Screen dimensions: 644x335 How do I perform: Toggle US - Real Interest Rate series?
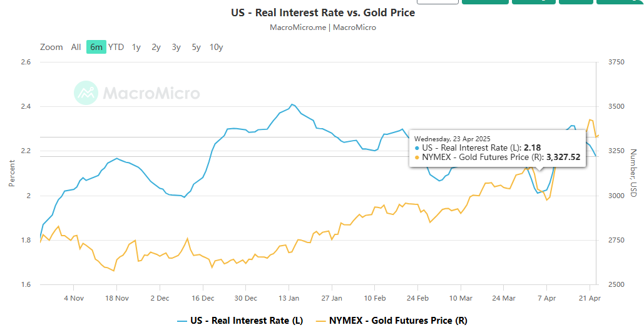[x=248, y=321]
